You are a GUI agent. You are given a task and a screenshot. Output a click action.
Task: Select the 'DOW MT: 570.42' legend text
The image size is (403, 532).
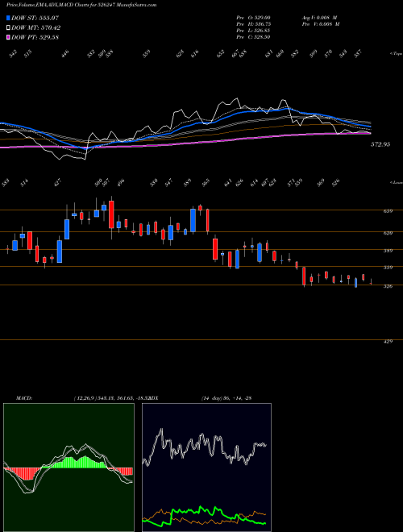[36, 27]
